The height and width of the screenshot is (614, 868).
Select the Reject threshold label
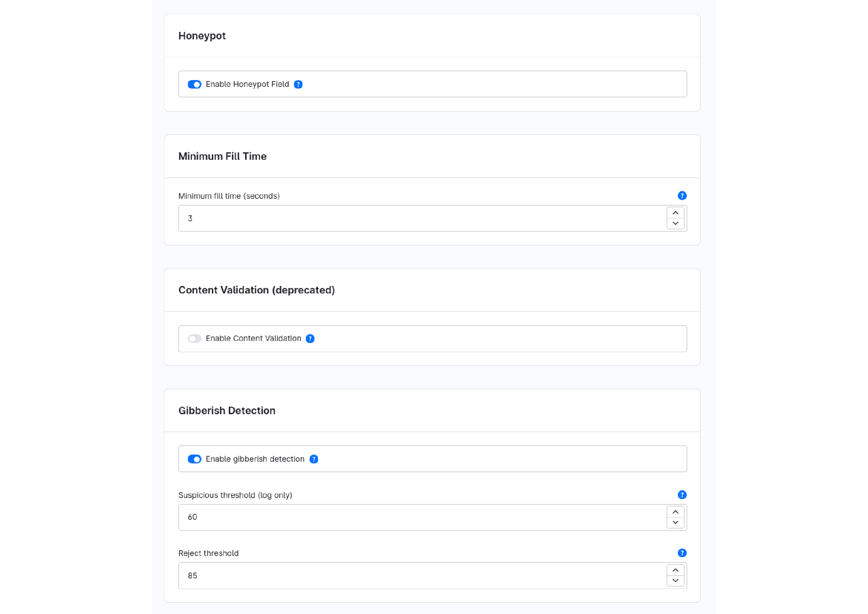(208, 553)
